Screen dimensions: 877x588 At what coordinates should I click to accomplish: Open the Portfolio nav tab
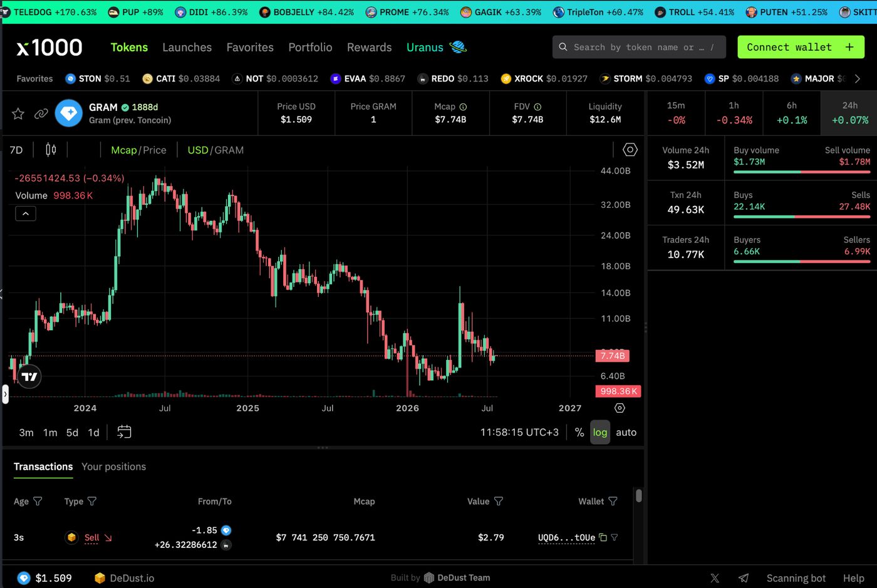(x=310, y=47)
